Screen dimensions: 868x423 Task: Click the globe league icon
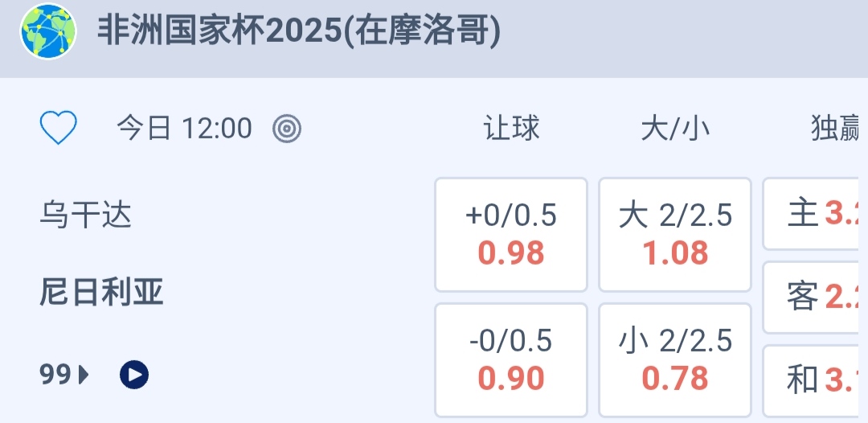[x=48, y=32]
